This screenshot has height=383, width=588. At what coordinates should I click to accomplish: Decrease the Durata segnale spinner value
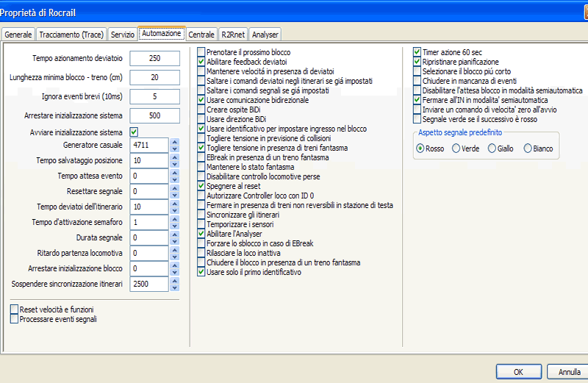175,242
